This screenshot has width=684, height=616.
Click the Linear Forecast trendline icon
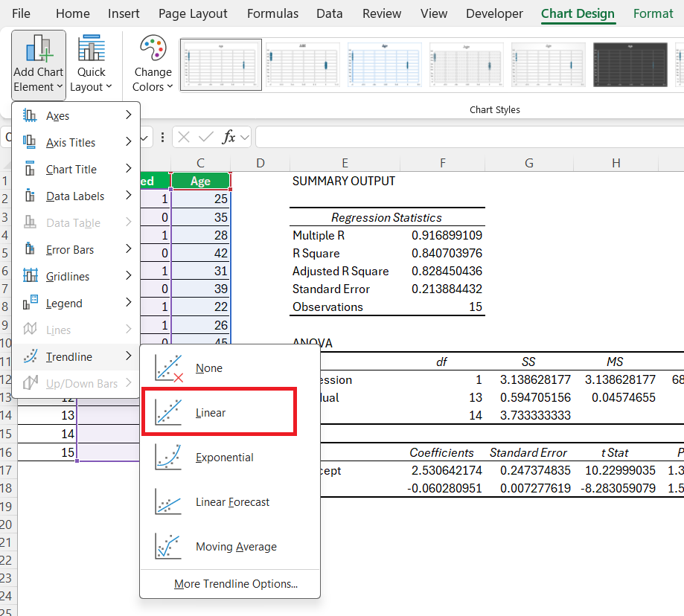pyautogui.click(x=168, y=501)
